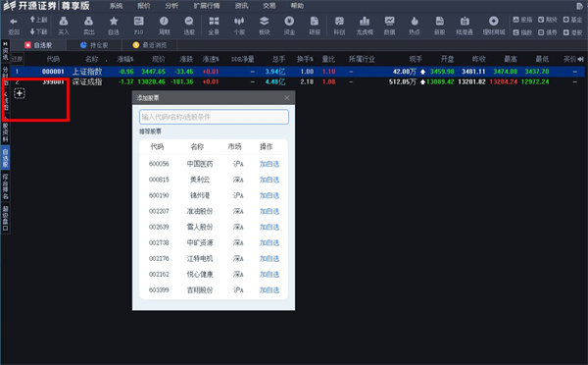Click the 港股 HK stocks quick link
The height and width of the screenshot is (365, 588).
pos(572,32)
